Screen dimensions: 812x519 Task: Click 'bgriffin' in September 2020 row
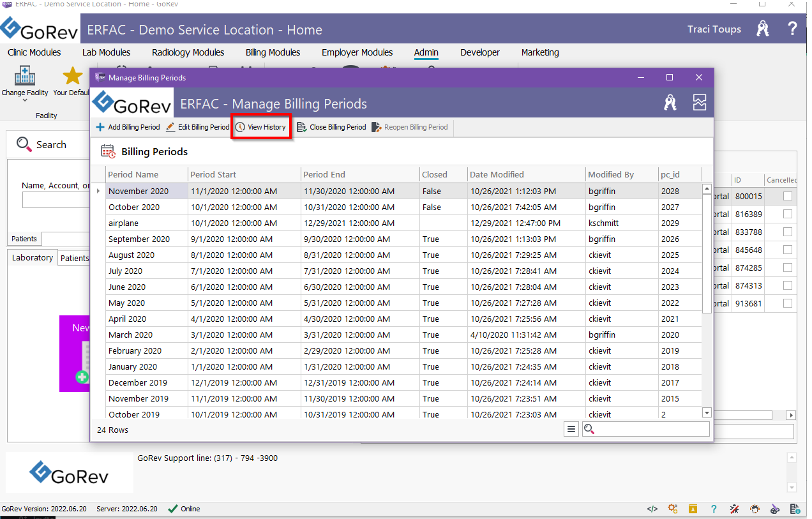pos(602,239)
